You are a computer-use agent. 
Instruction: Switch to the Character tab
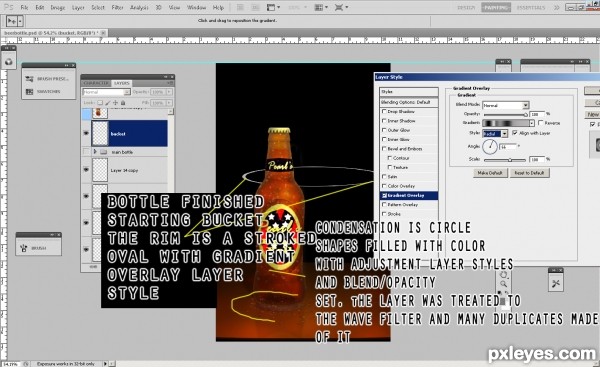point(96,83)
